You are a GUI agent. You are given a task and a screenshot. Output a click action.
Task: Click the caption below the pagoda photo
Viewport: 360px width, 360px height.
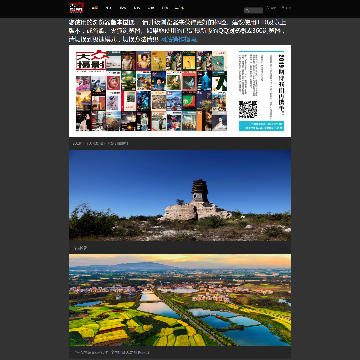tap(80, 248)
